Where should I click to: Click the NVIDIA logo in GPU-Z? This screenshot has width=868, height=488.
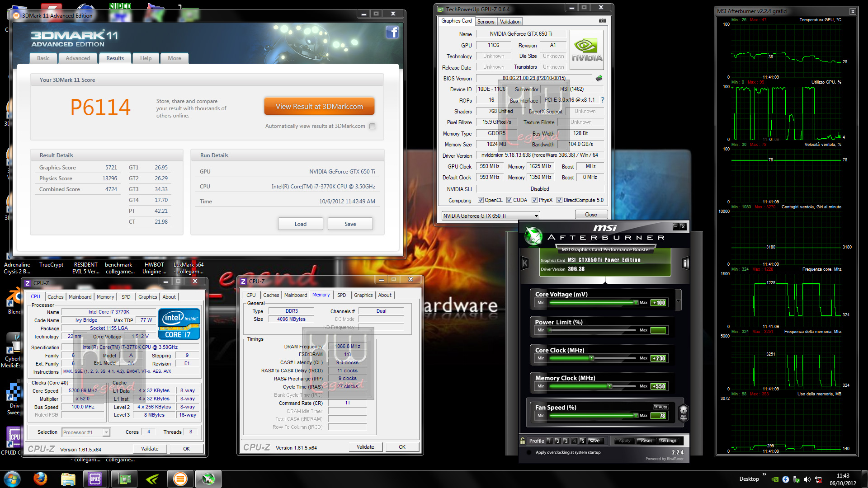[x=587, y=50]
